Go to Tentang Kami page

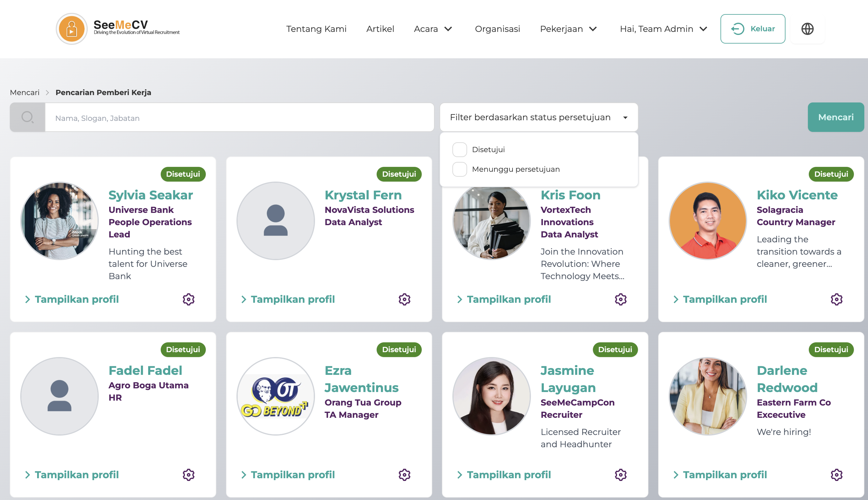(x=316, y=29)
